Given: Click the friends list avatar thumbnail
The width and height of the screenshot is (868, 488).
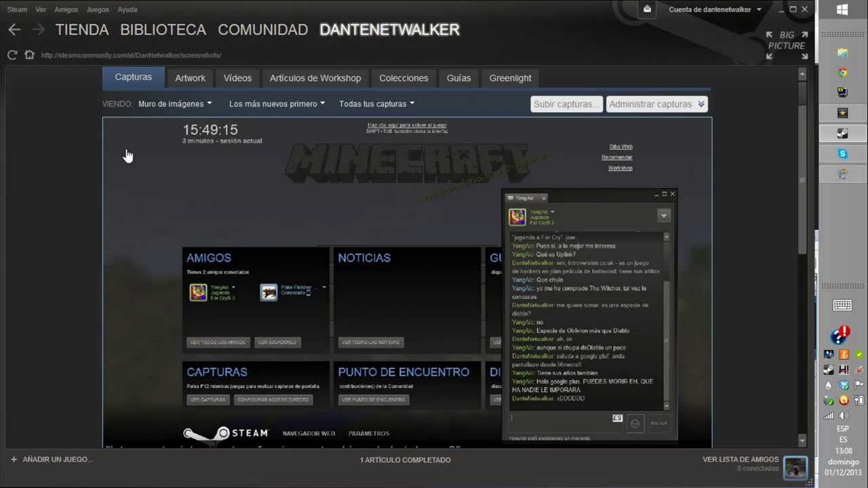Looking at the screenshot, I should [x=795, y=468].
